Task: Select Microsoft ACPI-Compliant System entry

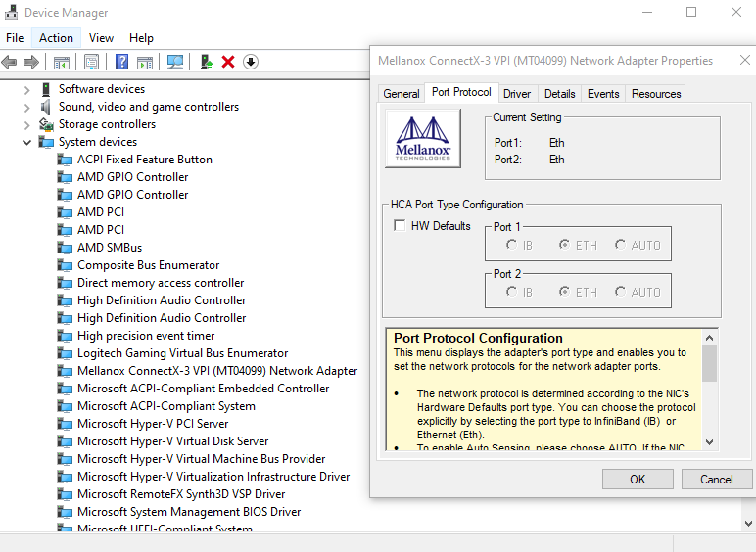Action: click(x=165, y=406)
